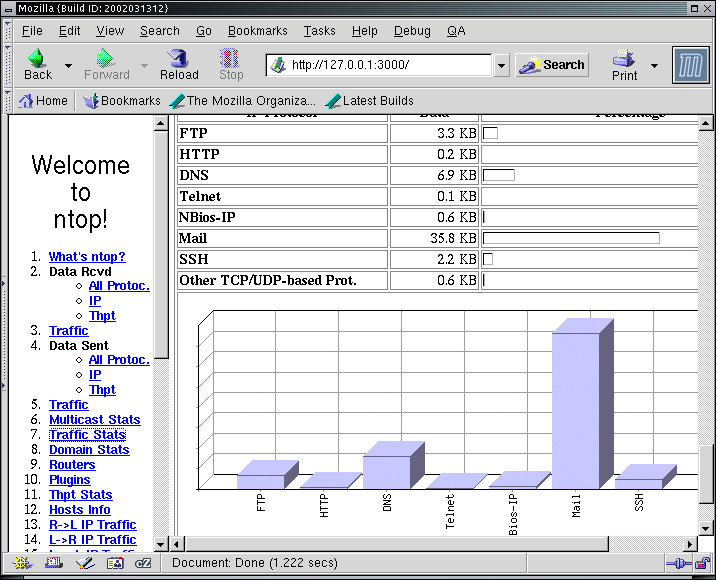The width and height of the screenshot is (716, 580).
Task: Click the security lock icon
Action: pos(704,564)
